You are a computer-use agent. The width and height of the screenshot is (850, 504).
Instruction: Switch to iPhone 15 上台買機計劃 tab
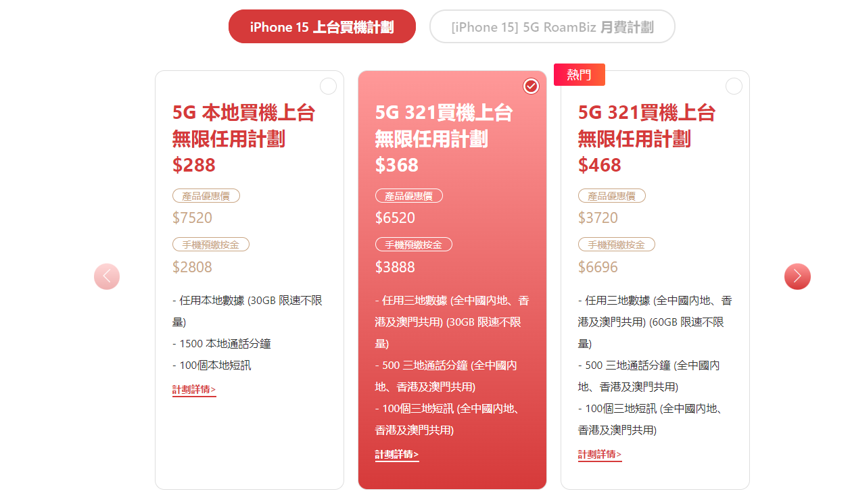pos(322,27)
